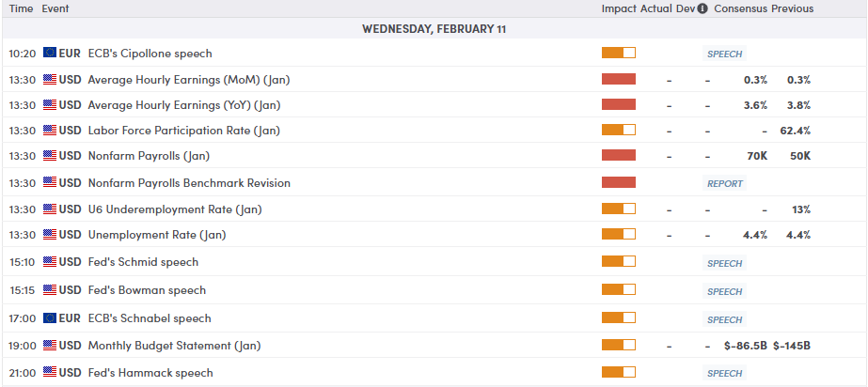Click the Time column header

[22, 8]
